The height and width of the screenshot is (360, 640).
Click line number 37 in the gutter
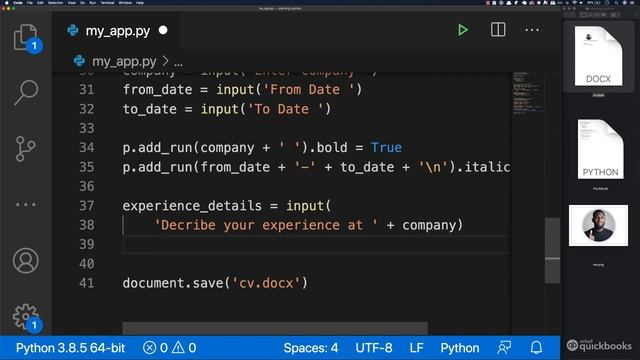tap(87, 206)
